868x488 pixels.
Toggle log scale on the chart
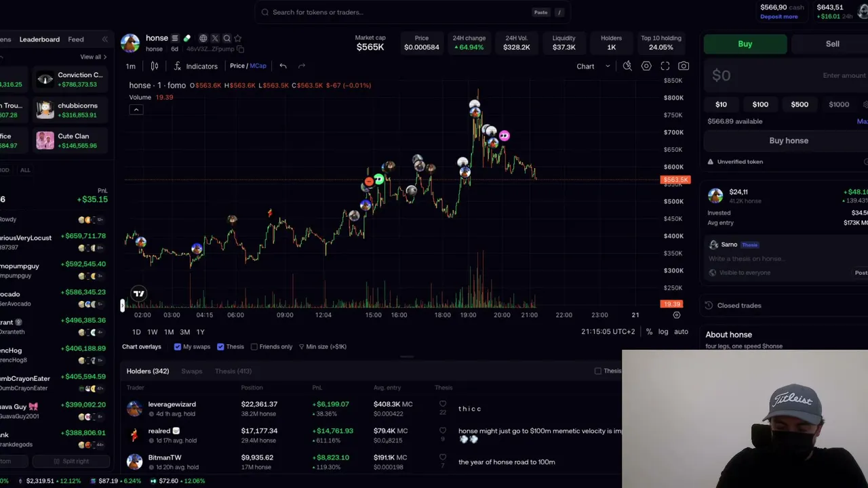coord(663,331)
